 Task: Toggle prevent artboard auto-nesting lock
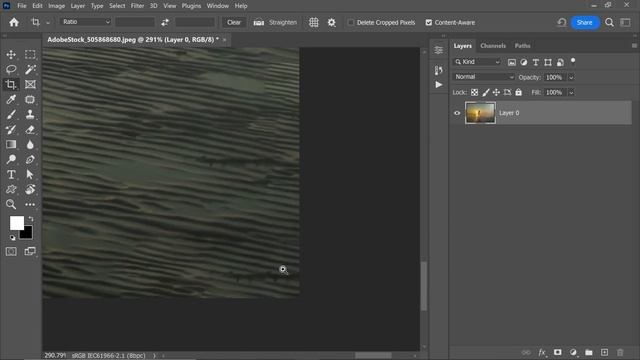pos(507,93)
